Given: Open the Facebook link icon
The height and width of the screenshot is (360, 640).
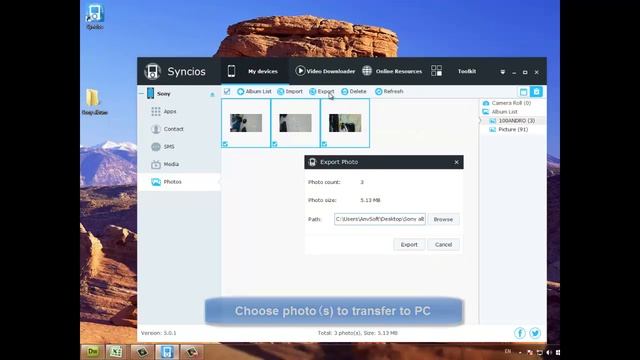Looking at the screenshot, I should 520,333.
